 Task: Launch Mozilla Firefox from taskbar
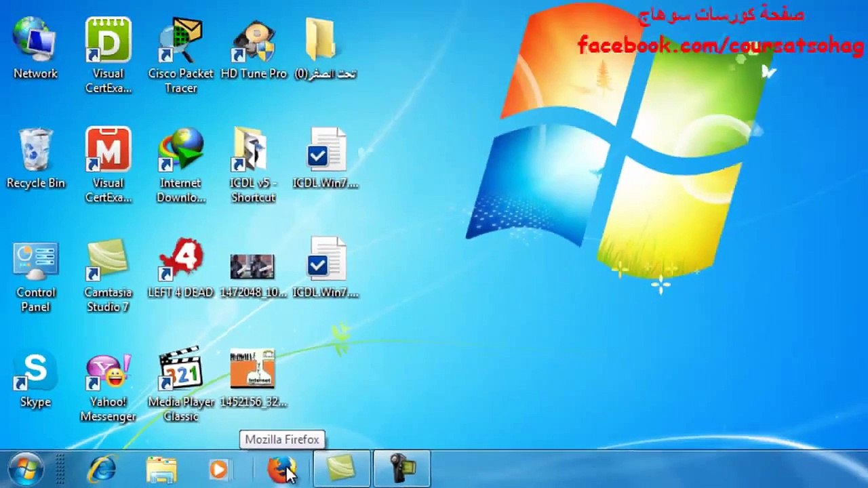point(281,469)
